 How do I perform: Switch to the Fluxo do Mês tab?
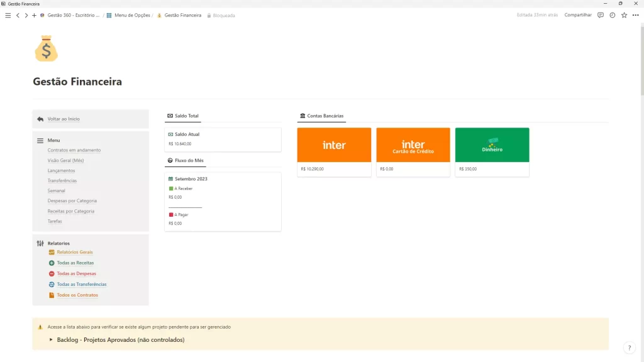[x=186, y=160]
